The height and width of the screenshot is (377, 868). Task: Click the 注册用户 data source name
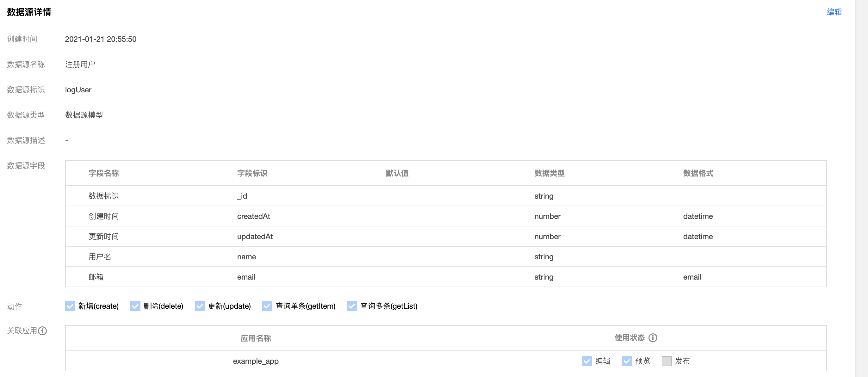(x=80, y=64)
